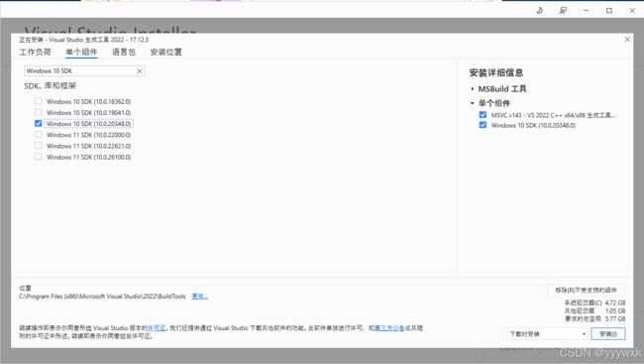Close the component selection dialog

pyautogui.click(x=627, y=40)
